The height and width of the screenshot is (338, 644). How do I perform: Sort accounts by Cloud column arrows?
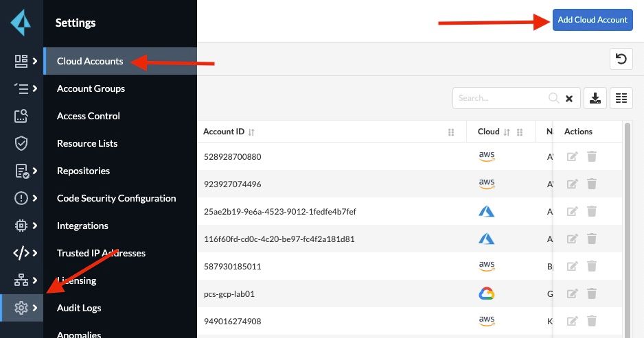pos(507,132)
